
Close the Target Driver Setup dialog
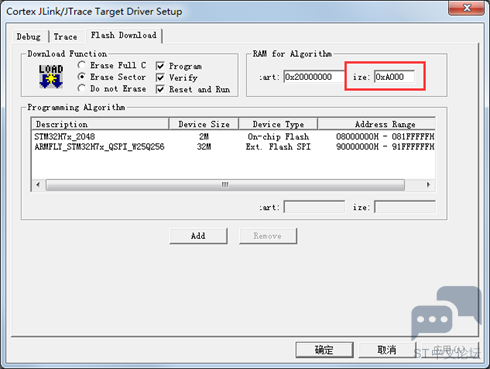[466, 8]
